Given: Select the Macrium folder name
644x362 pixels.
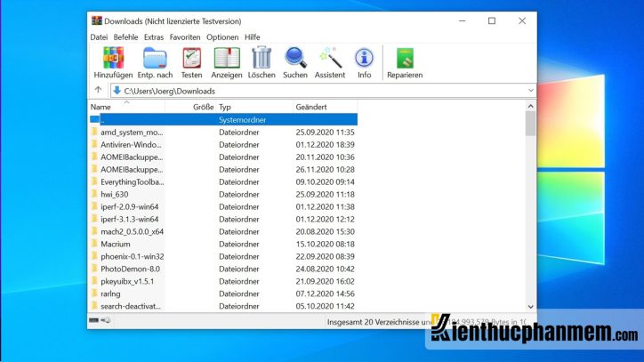Looking at the screenshot, I should pos(116,244).
